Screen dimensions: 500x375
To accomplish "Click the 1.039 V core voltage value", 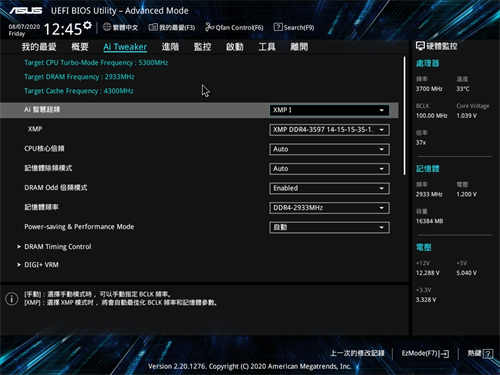I will pyautogui.click(x=467, y=116).
